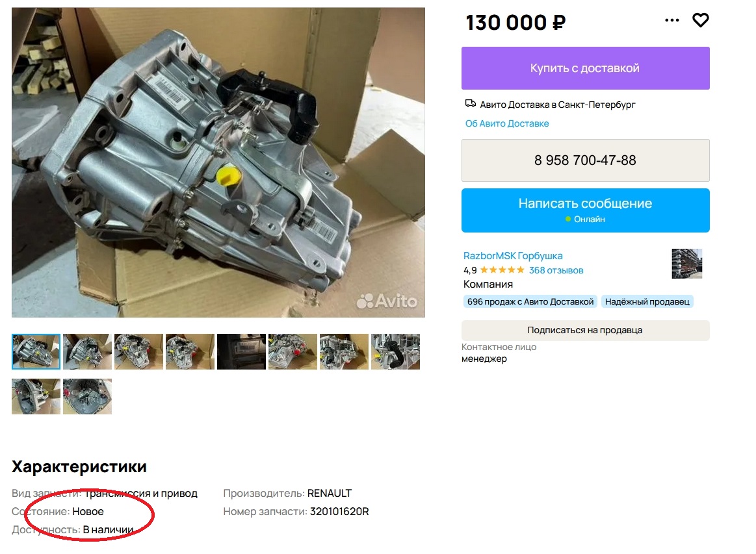756x554 pixels.
Task: Click 'Написать сообщение' button
Action: point(585,210)
